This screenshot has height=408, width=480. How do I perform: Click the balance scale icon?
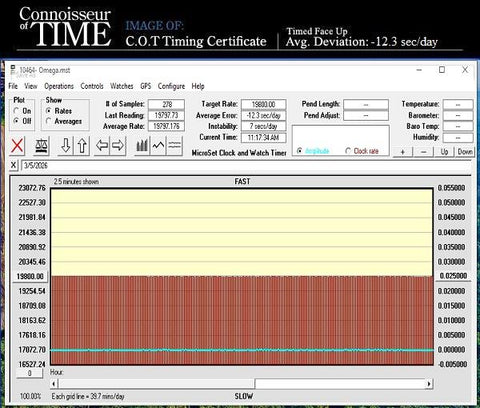[42, 146]
